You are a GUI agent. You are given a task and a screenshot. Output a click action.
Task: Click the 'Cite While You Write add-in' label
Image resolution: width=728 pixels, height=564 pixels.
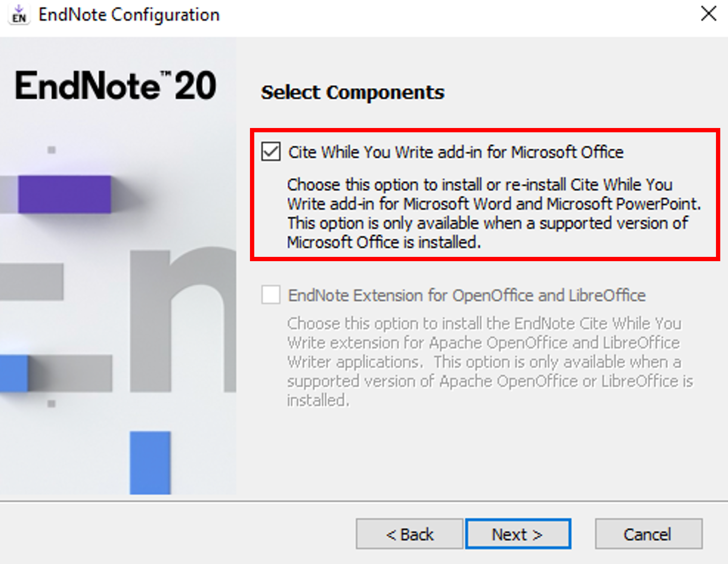coord(456,152)
